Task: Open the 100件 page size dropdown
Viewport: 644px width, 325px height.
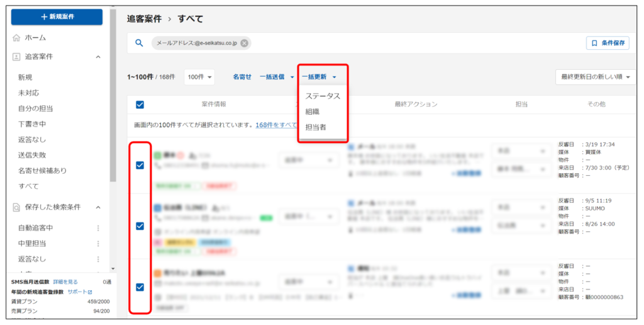Action: click(199, 77)
